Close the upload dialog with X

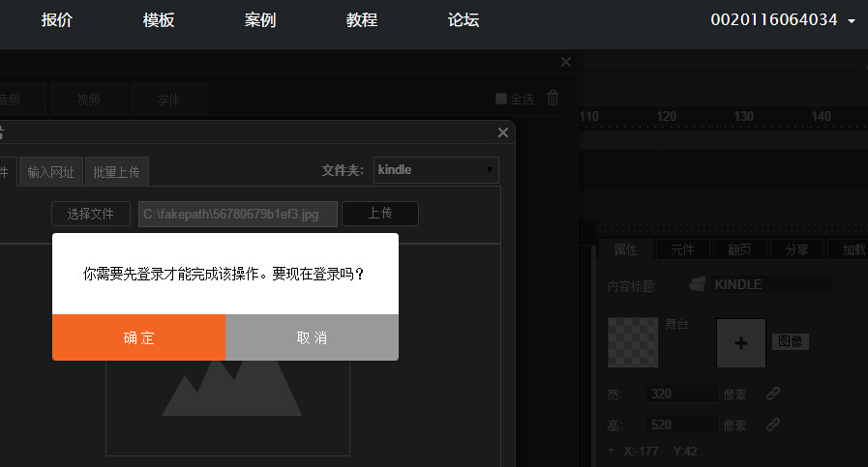click(x=502, y=132)
